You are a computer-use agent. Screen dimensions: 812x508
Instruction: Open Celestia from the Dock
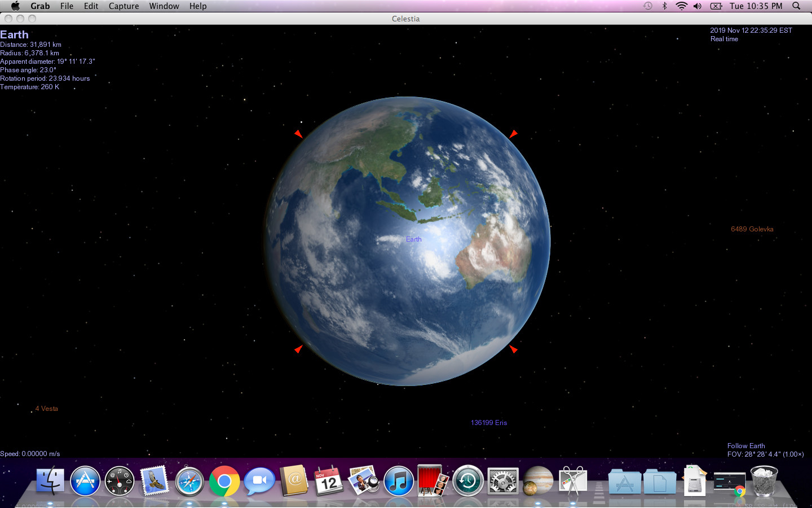(x=538, y=481)
